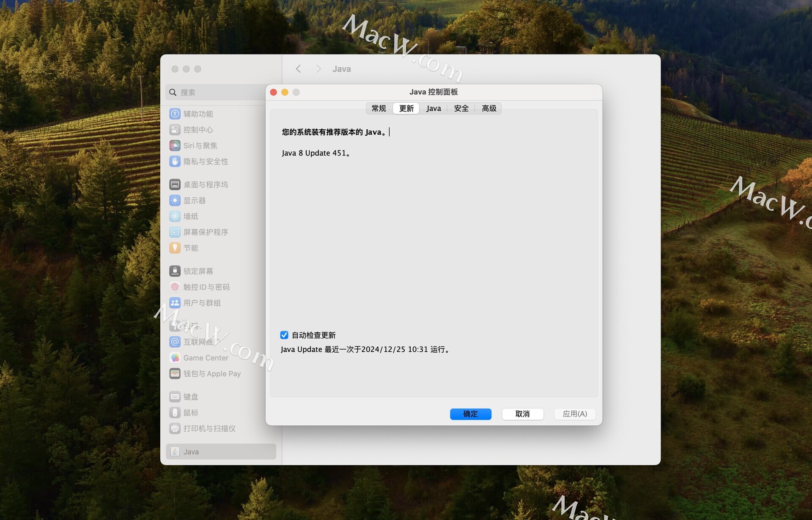Uncheck 自动检查更新 checkbox

(x=284, y=335)
